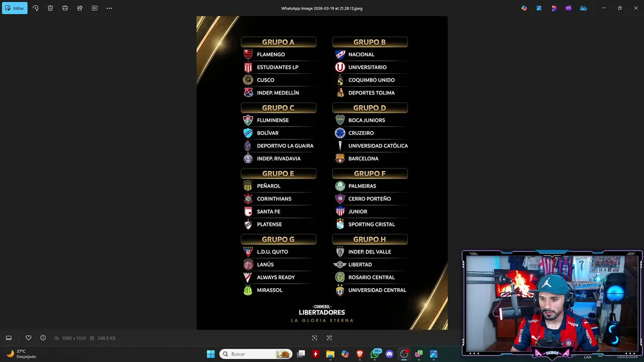Click the full-screen icon in the bottom bar
This screenshot has height=362, width=644.
coord(330,338)
